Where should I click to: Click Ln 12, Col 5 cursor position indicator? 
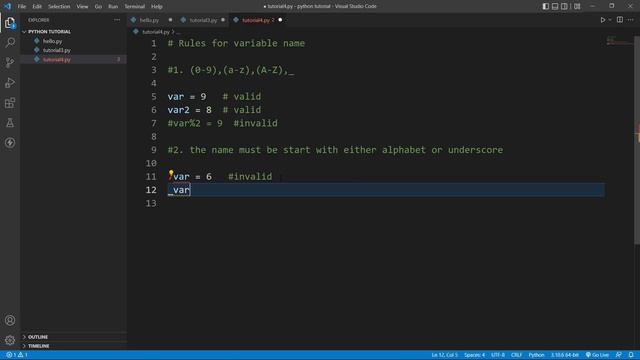tap(444, 355)
